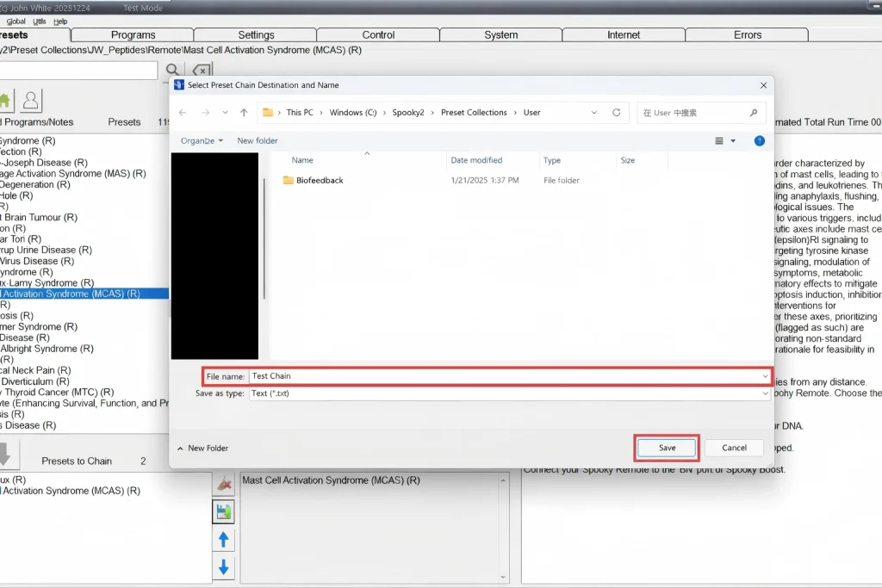The width and height of the screenshot is (882, 588).
Task: Open the user profile icon
Action: pos(31,101)
